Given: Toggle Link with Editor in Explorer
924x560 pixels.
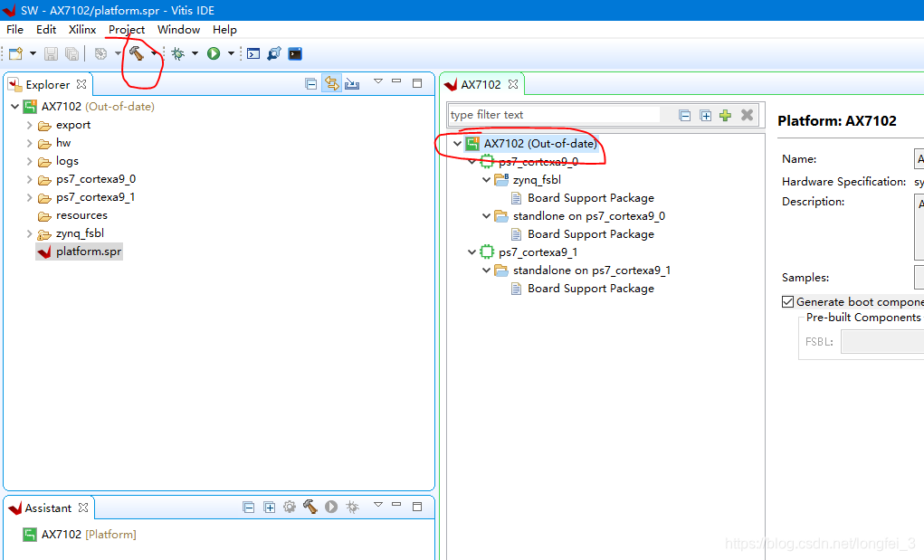Looking at the screenshot, I should (x=332, y=83).
